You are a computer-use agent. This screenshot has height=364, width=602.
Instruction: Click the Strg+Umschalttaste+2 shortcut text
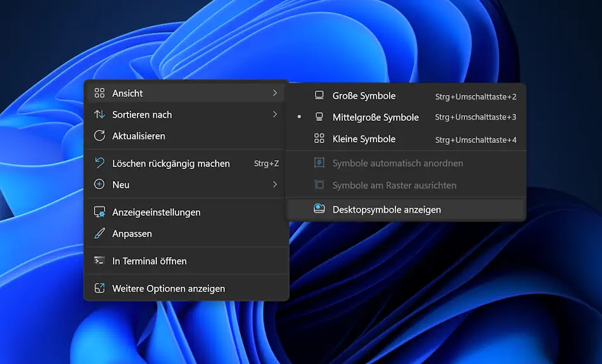476,97
